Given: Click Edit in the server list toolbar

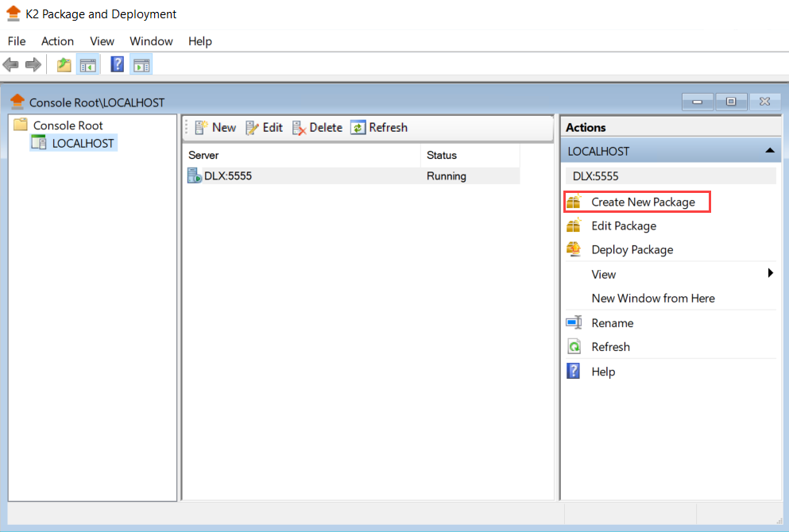Looking at the screenshot, I should click(x=264, y=128).
